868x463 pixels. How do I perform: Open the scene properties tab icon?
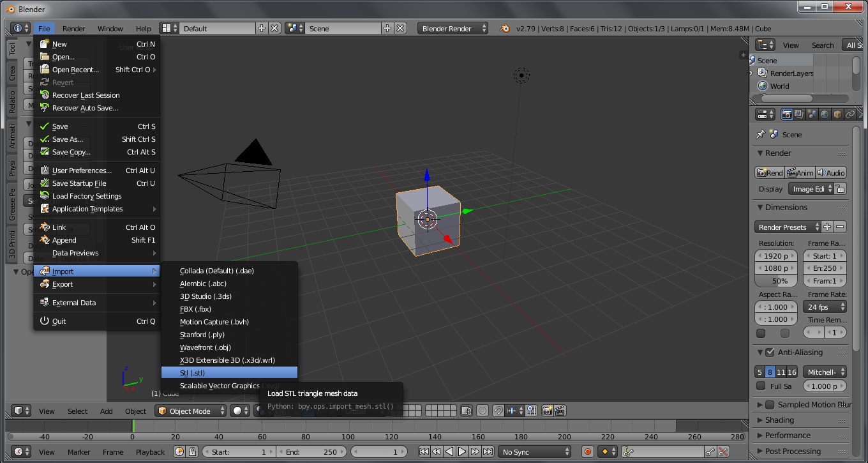tap(812, 114)
